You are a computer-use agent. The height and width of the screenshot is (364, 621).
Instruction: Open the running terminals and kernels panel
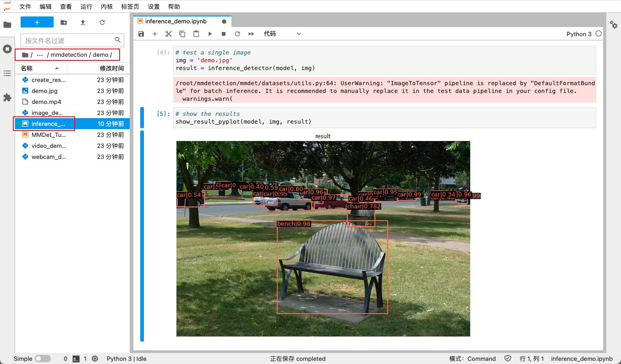point(7,49)
